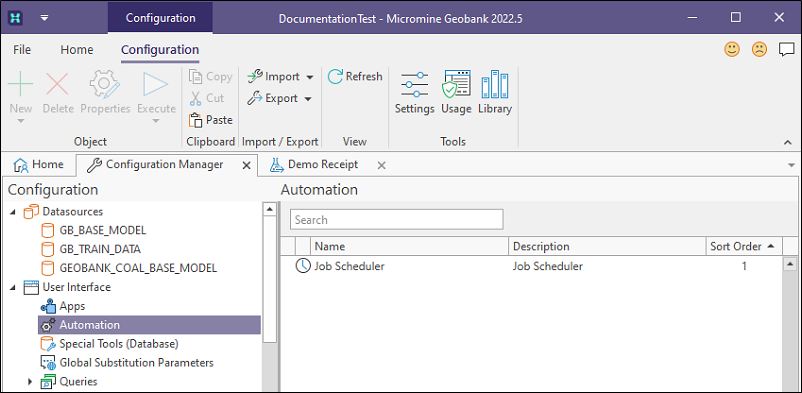Select Queries in the tree
This screenshot has height=393, width=802.
point(78,381)
